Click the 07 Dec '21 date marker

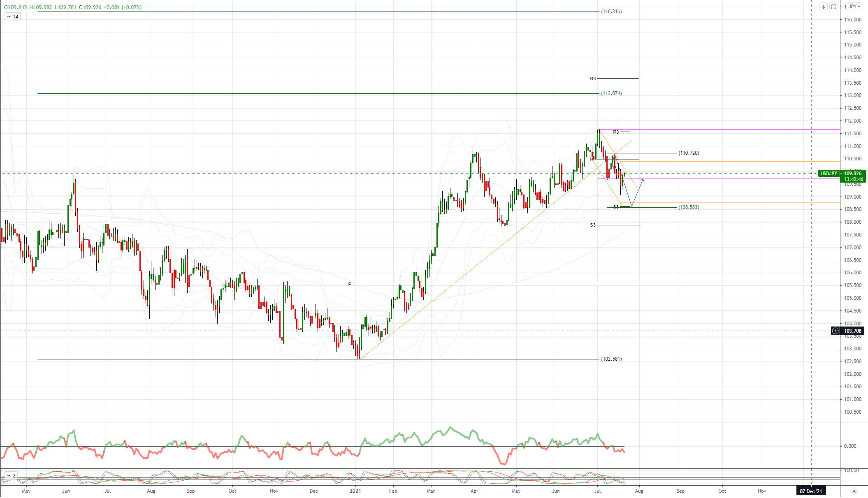(811, 491)
